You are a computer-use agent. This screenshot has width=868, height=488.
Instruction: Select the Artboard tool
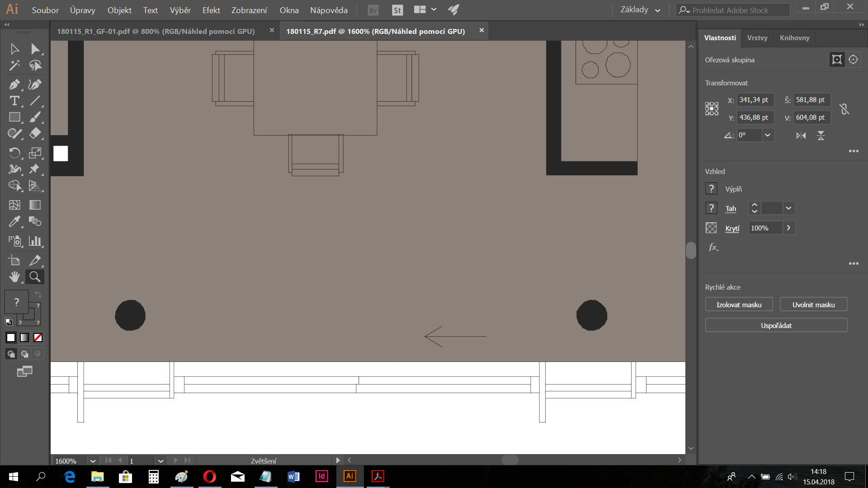click(14, 260)
